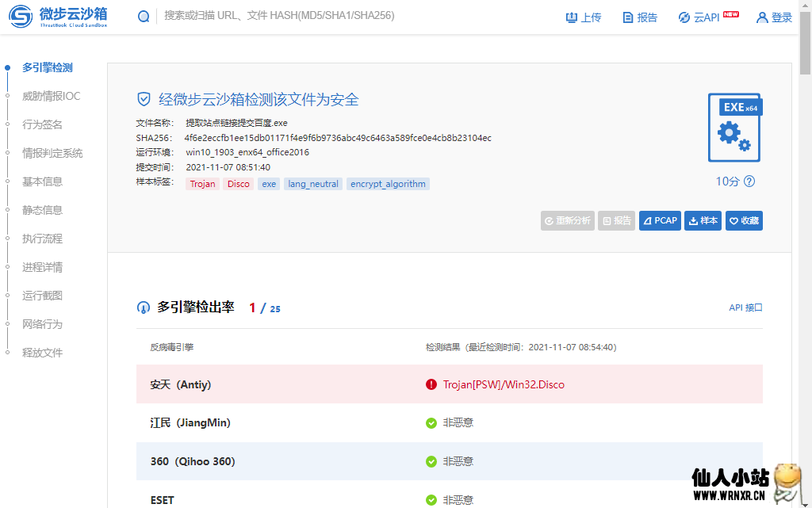Go to 威胁情报IOC section
The height and width of the screenshot is (508, 812).
coord(51,96)
